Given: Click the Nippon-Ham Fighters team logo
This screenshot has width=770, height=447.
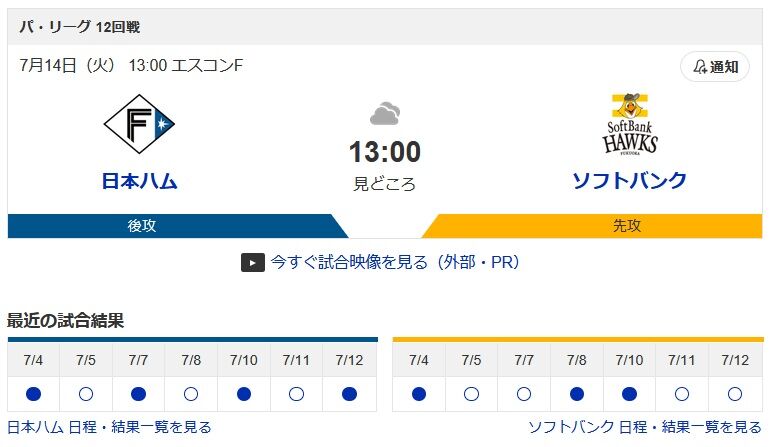Looking at the screenshot, I should point(139,124).
